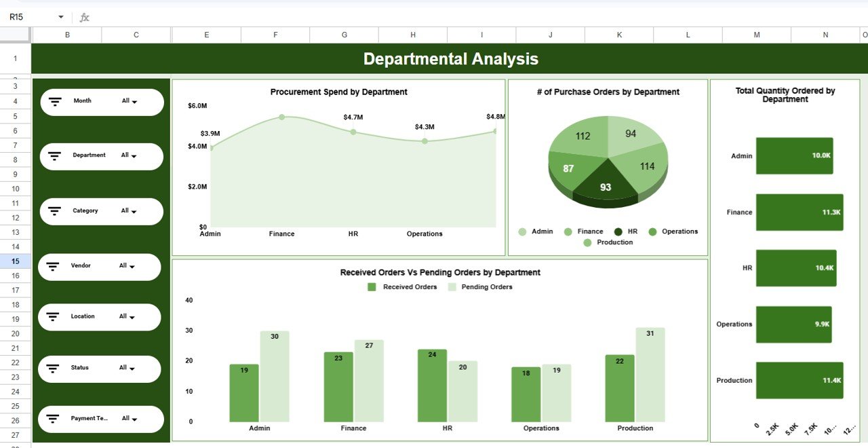Open the Category slicer filter icon
Screen dimensions: 868x448
pos(54,210)
